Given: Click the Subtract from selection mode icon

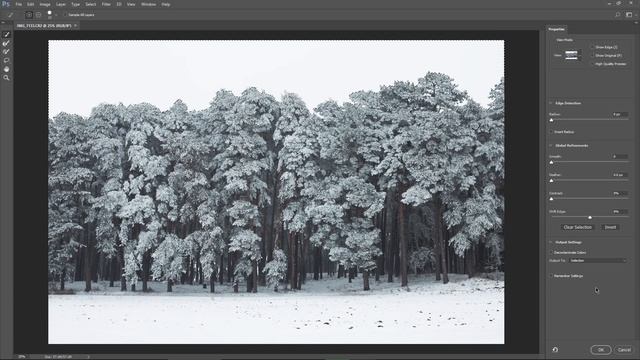Looking at the screenshot, I should [38, 15].
